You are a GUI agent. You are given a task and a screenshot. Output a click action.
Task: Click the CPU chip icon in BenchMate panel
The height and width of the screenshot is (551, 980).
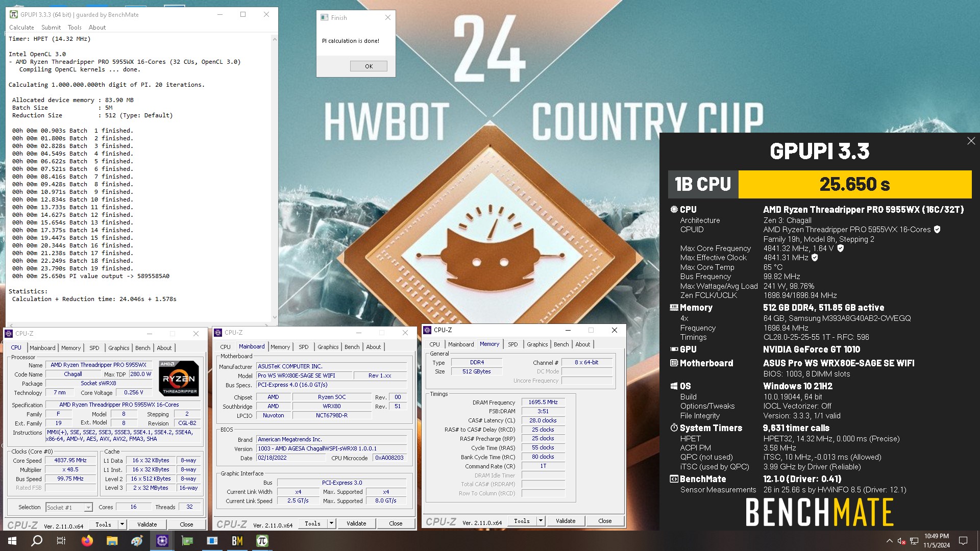674,209
